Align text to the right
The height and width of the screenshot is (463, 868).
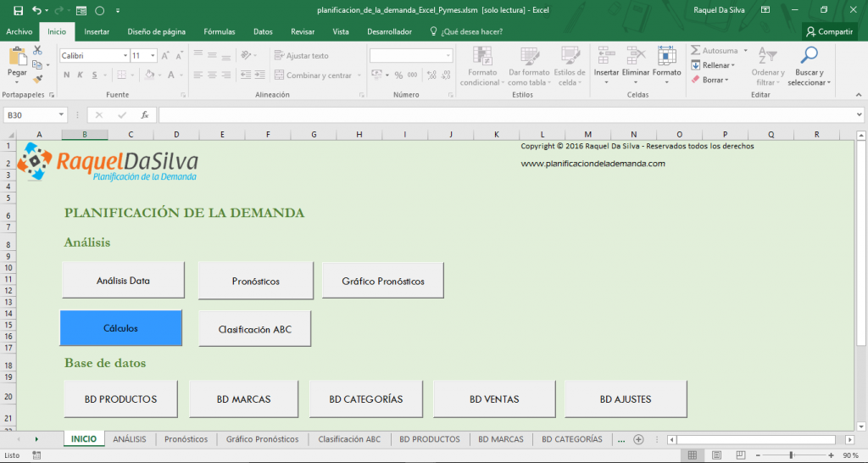pos(225,75)
